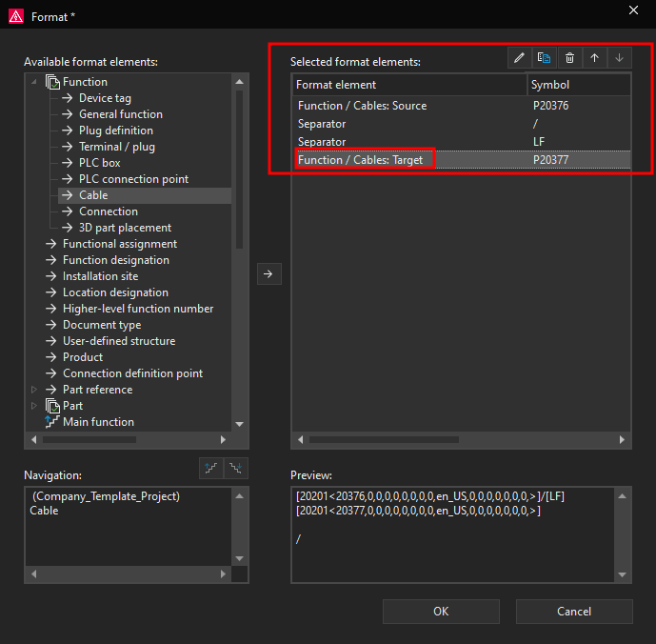This screenshot has width=656, height=644.
Task: Select the Separator row with slash symbol
Action: click(462, 124)
